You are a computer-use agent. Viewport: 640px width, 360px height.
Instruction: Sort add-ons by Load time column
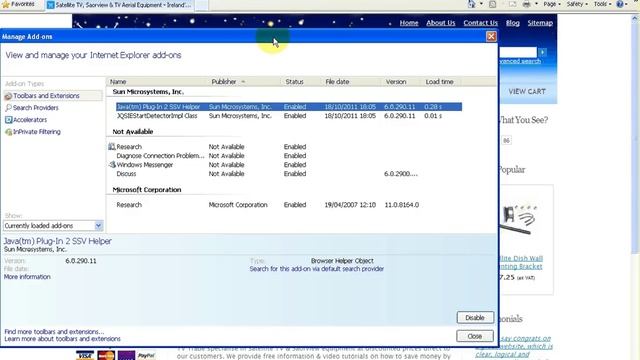point(441,82)
